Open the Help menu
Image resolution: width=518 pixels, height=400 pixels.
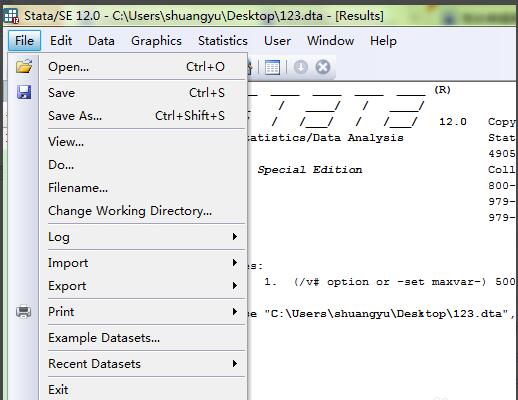coord(383,41)
